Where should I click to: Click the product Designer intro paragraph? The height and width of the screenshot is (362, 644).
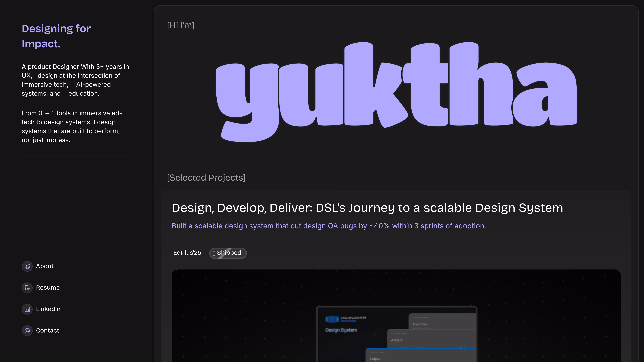click(75, 80)
